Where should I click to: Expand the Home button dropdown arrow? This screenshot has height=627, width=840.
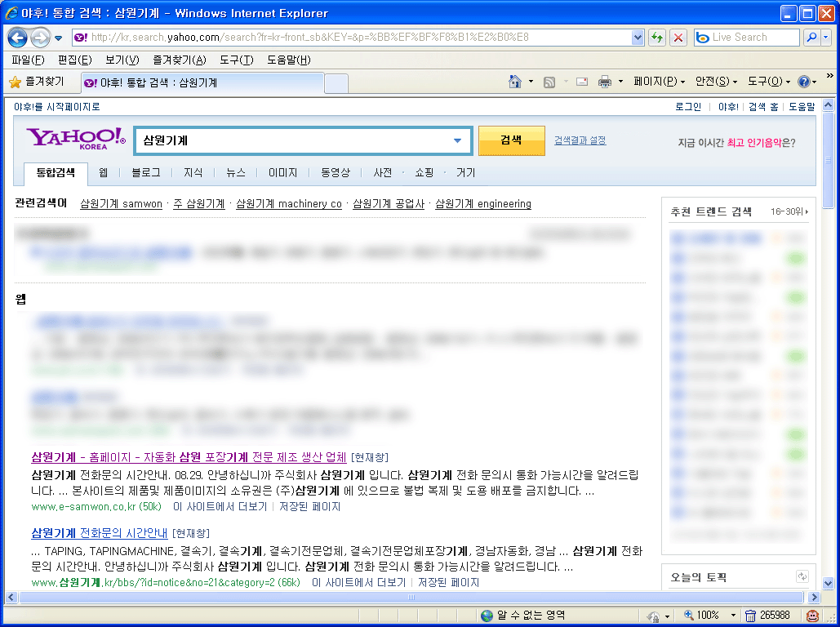click(x=531, y=82)
